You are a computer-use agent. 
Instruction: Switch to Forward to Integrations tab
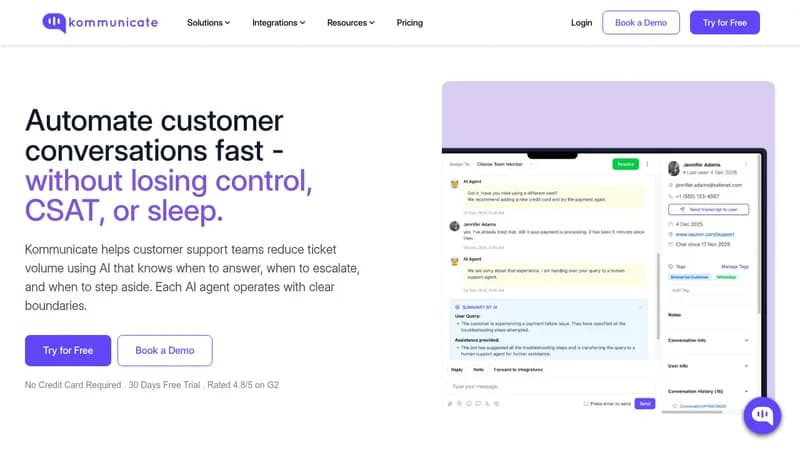click(x=518, y=369)
